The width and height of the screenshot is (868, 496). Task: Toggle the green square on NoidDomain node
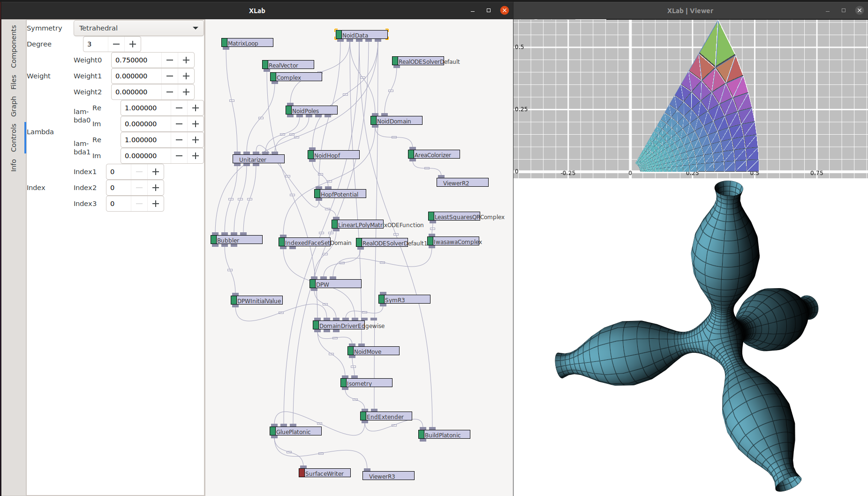point(373,121)
